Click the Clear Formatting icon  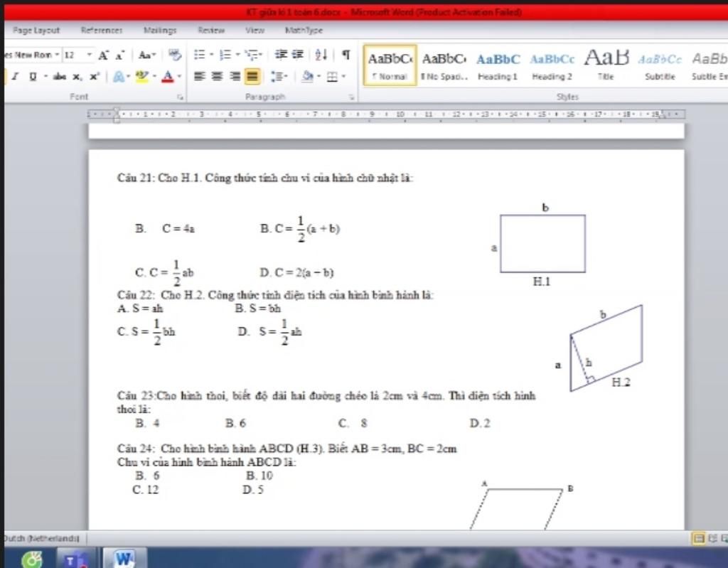175,55
